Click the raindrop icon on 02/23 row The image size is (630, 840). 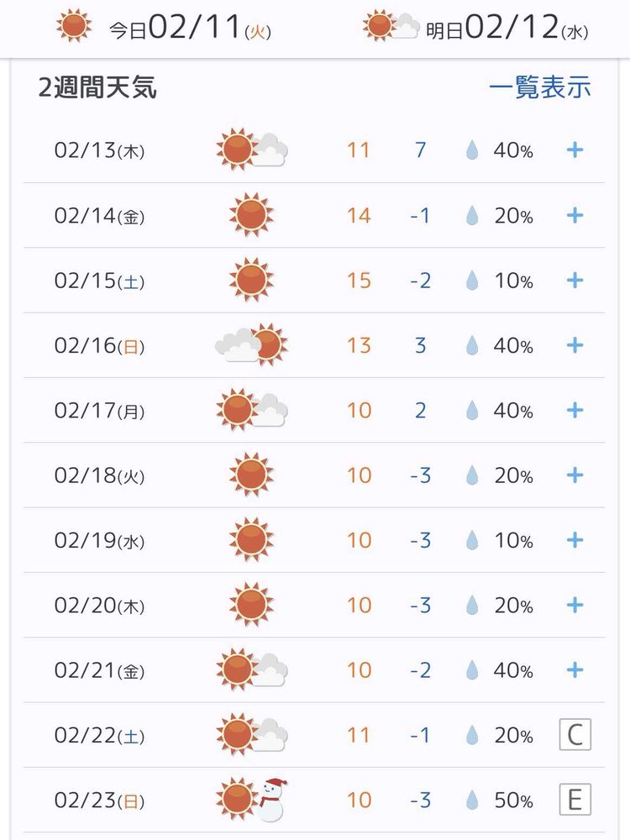pos(472,801)
